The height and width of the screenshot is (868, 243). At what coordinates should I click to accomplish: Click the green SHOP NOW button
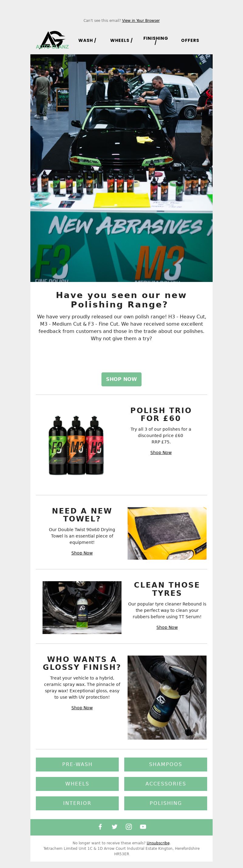click(121, 379)
